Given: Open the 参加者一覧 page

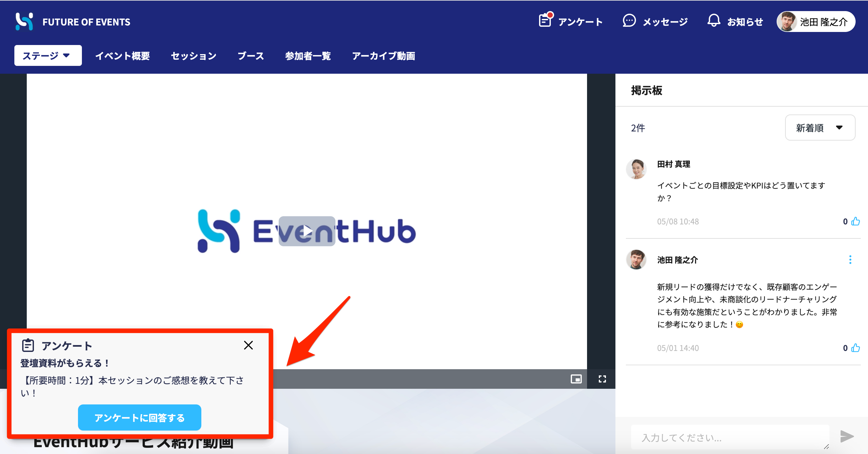Looking at the screenshot, I should 308,56.
